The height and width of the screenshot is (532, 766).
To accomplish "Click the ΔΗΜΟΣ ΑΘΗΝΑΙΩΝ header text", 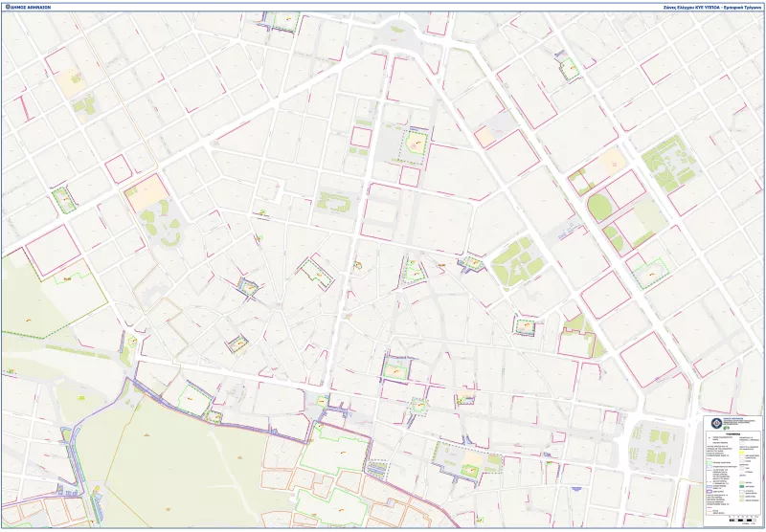I will [31, 6].
